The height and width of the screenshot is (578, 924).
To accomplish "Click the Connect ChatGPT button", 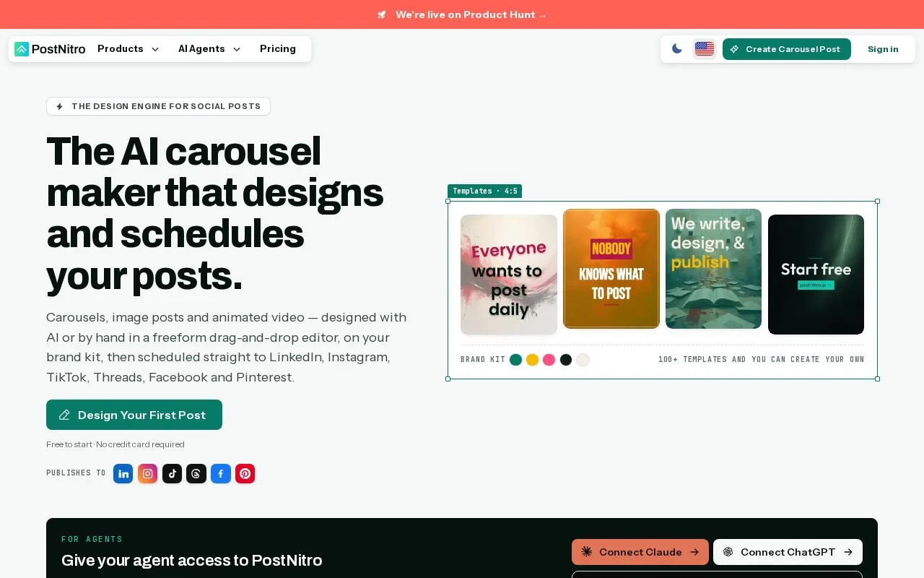I will click(788, 552).
